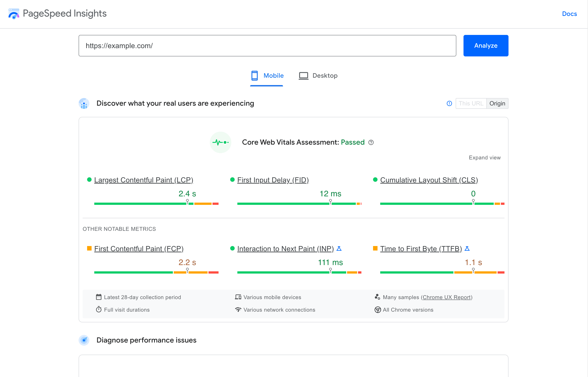Click the 'Various mobile devices' text
Viewport: 588px width, 377px height.
pyautogui.click(x=272, y=297)
